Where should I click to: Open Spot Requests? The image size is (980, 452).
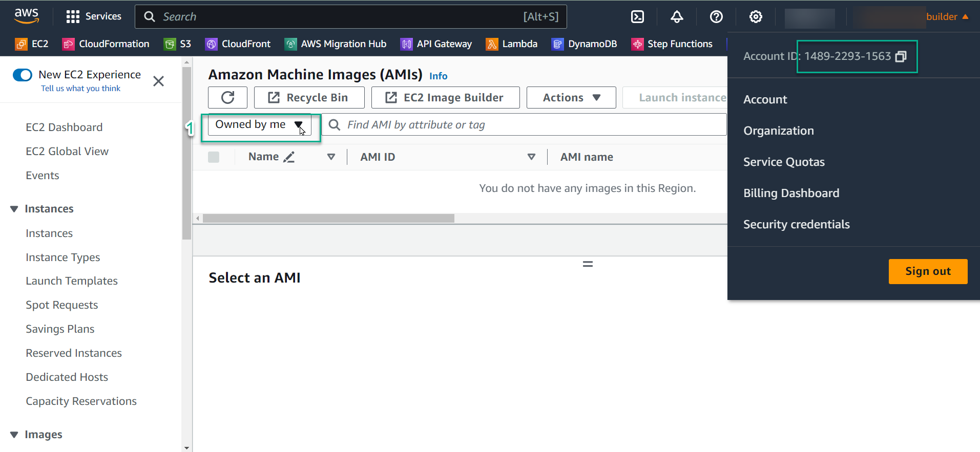[62, 305]
